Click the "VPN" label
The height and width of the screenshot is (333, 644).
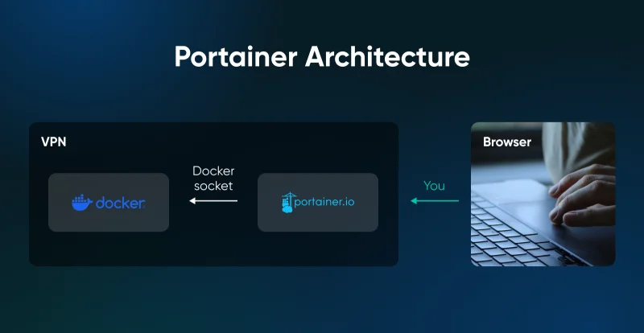(54, 142)
